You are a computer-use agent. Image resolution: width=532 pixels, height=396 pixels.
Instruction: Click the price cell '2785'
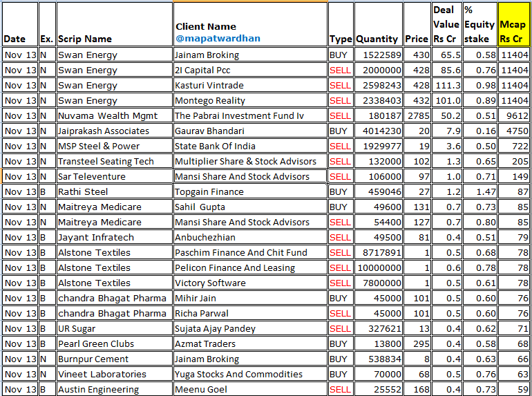pos(417,115)
